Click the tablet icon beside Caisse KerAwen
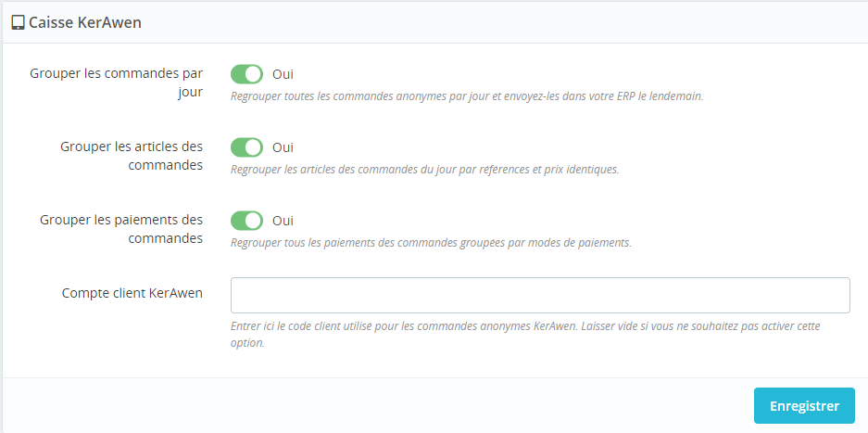Viewport: 868px width, 433px height. point(19,23)
